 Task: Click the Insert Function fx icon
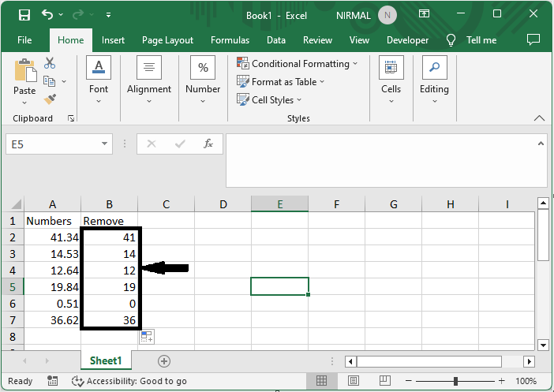(x=208, y=144)
